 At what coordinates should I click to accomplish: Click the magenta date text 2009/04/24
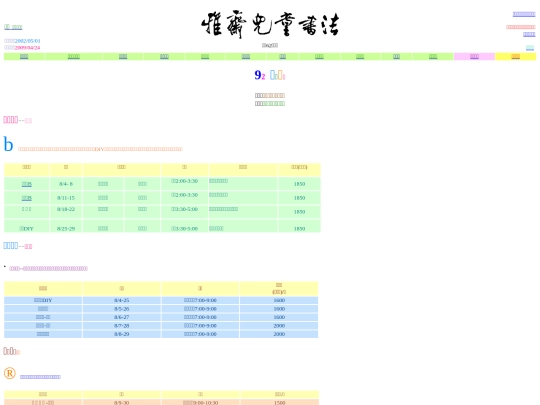(28, 48)
